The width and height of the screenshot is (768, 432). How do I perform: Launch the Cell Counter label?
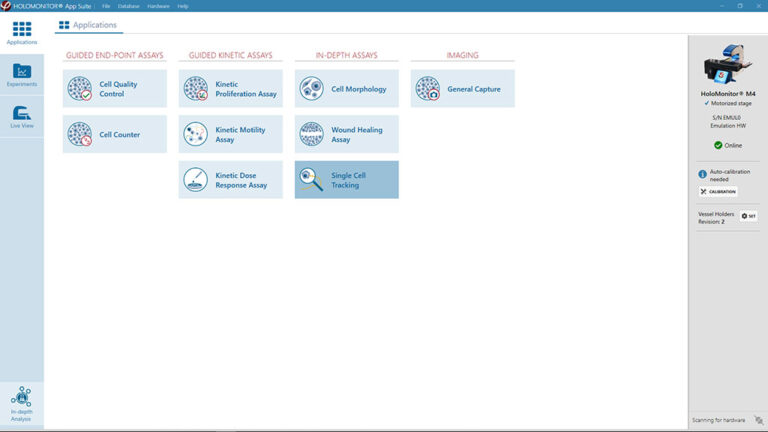120,135
